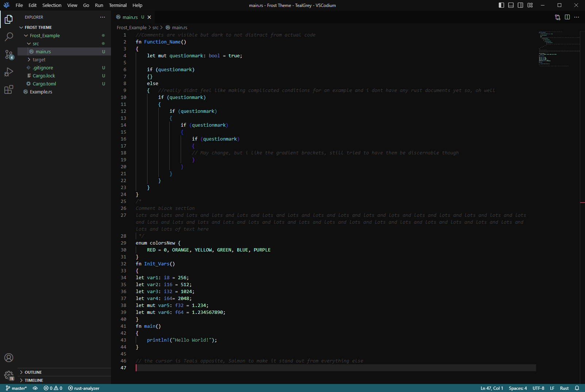
Task: Open the Search view in the activity bar
Action: click(x=9, y=36)
